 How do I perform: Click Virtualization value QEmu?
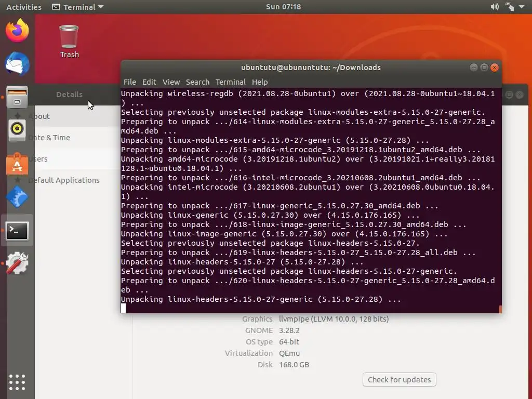(289, 353)
